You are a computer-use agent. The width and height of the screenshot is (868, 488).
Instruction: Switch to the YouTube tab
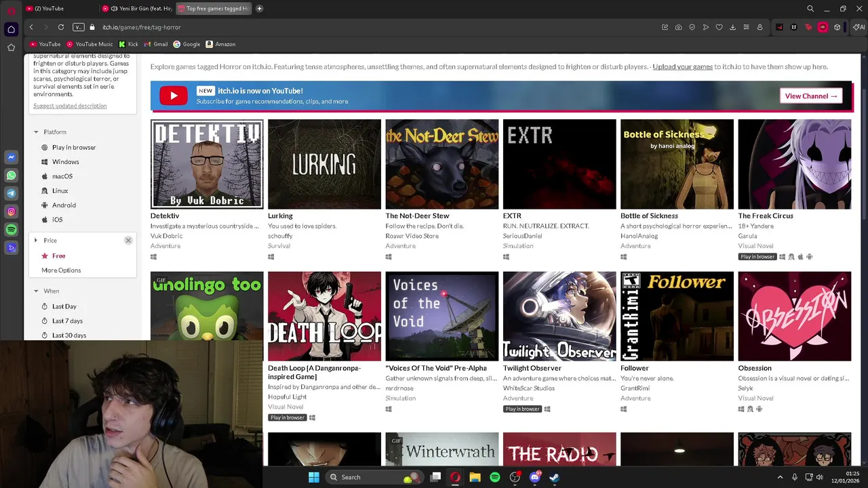click(60, 9)
